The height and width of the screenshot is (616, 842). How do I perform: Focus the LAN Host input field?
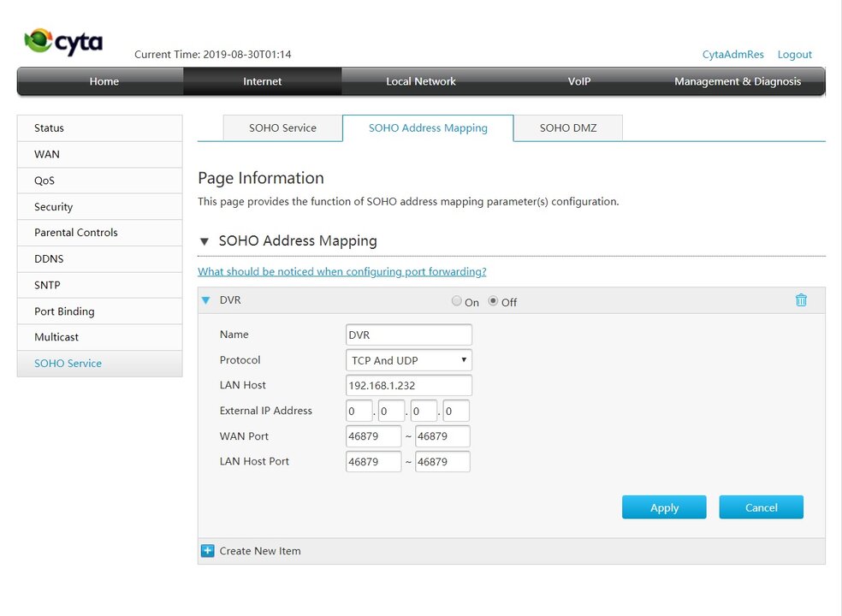click(x=409, y=386)
